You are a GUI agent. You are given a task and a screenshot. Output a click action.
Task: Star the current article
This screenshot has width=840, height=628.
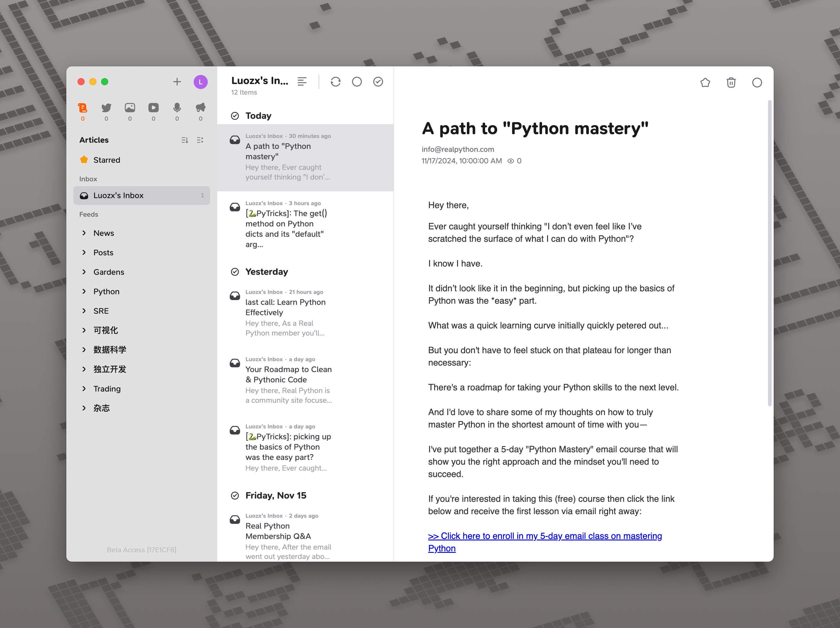[x=705, y=83]
